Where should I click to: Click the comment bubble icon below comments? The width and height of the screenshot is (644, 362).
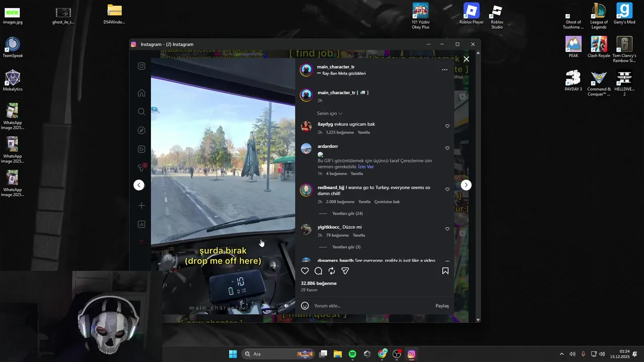tap(318, 271)
